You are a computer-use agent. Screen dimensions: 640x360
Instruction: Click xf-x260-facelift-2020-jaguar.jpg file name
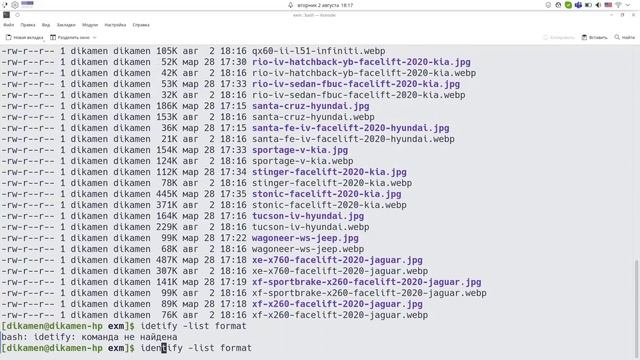coord(337,304)
